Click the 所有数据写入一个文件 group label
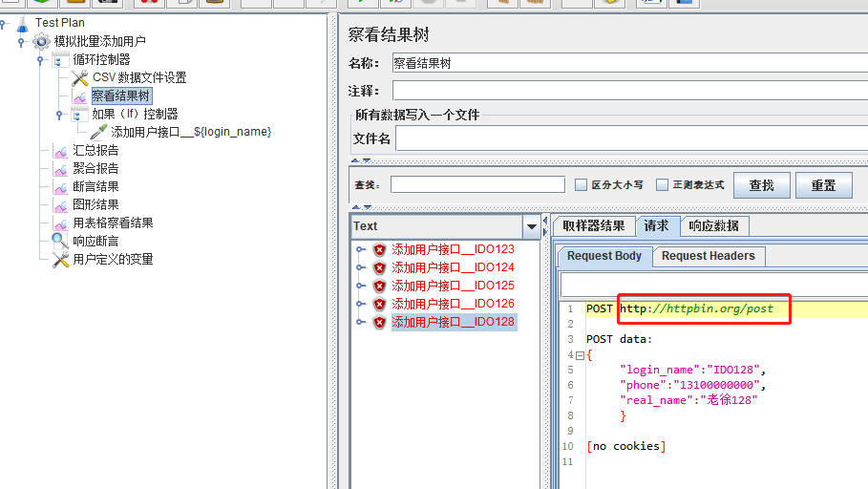The width and height of the screenshot is (868, 489). pyautogui.click(x=417, y=116)
